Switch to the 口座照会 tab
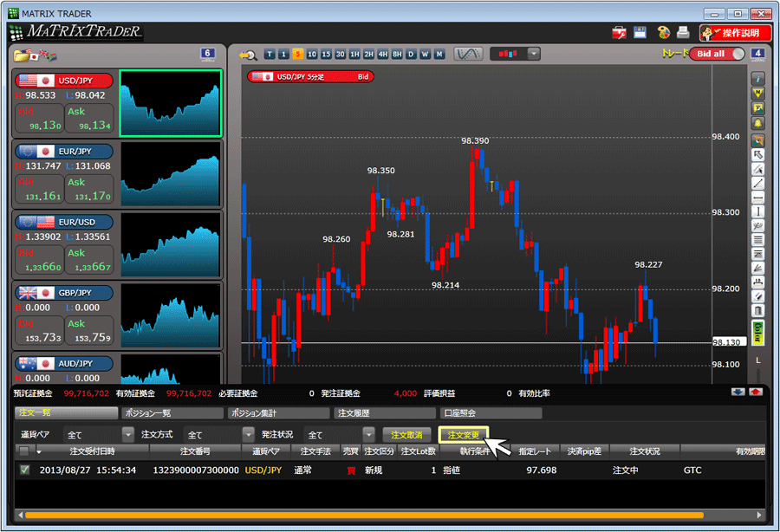 491,412
